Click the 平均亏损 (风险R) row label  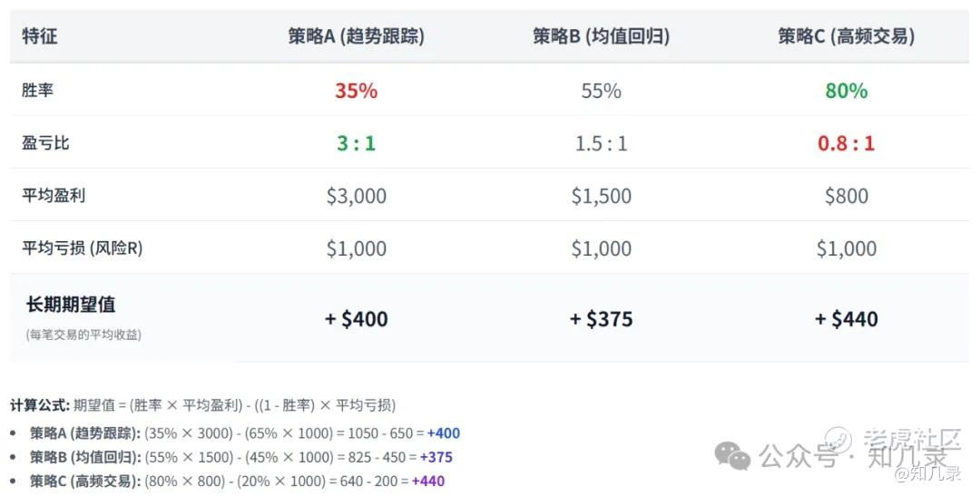[83, 248]
